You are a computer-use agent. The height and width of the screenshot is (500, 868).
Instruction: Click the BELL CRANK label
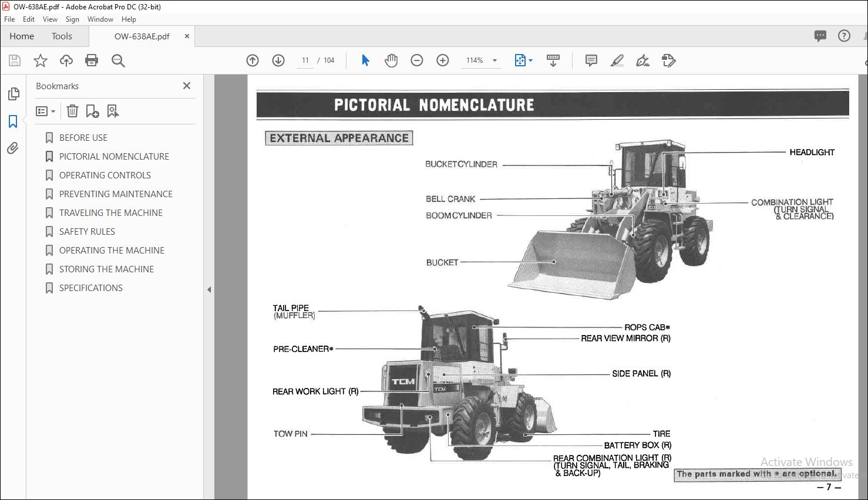point(450,199)
